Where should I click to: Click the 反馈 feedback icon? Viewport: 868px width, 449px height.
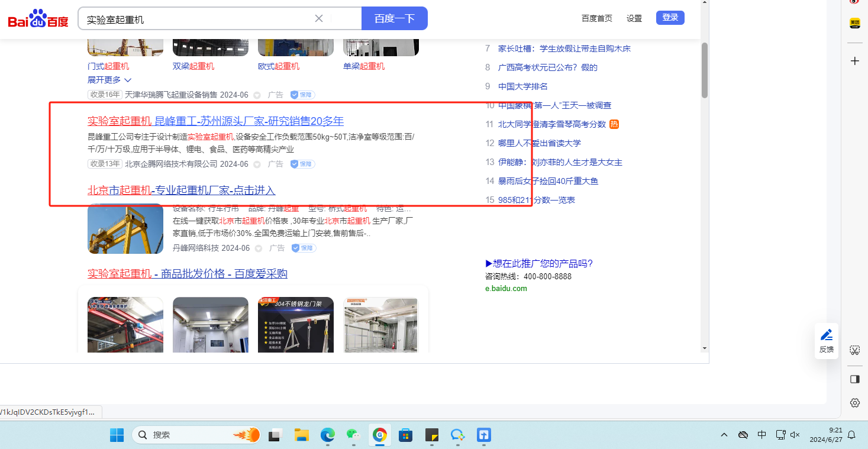826,341
